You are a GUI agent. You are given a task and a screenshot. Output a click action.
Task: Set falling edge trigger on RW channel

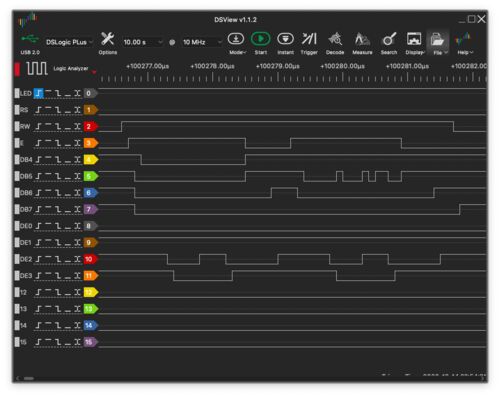pyautogui.click(x=58, y=127)
